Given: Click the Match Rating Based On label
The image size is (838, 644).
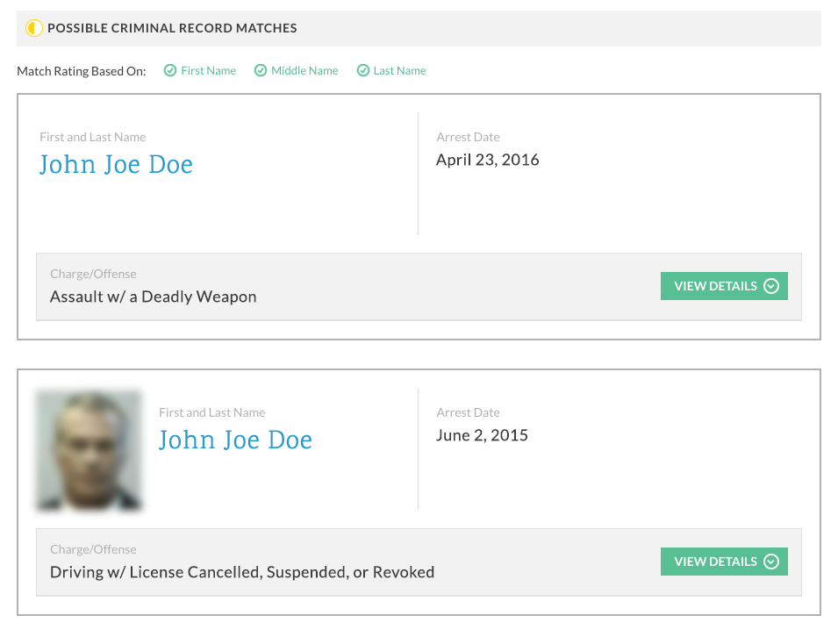Looking at the screenshot, I should (82, 71).
